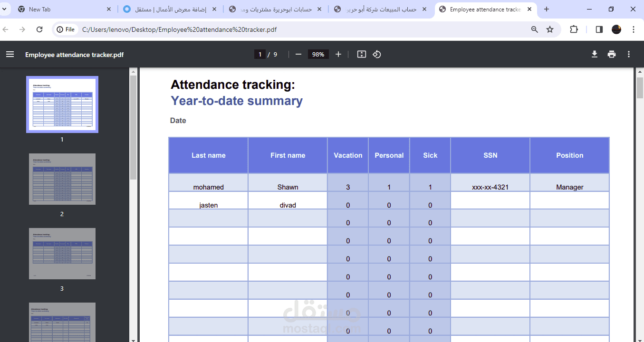Select page 2 thumbnail
The width and height of the screenshot is (644, 342).
coord(62,179)
